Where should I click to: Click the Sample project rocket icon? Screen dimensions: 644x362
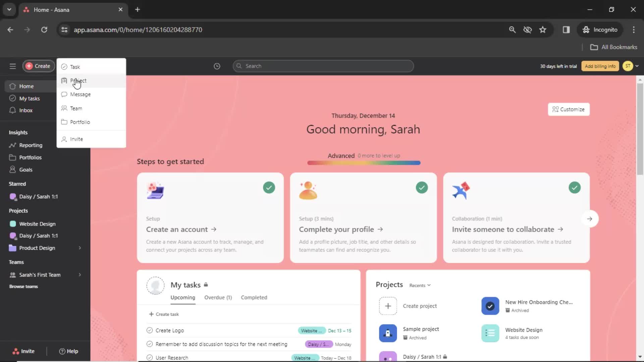[388, 333]
